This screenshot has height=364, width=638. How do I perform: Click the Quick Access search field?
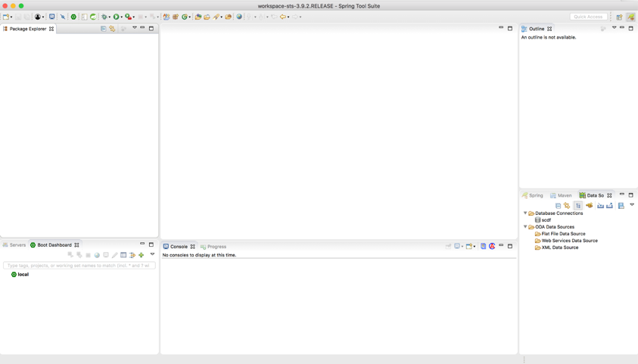(588, 17)
